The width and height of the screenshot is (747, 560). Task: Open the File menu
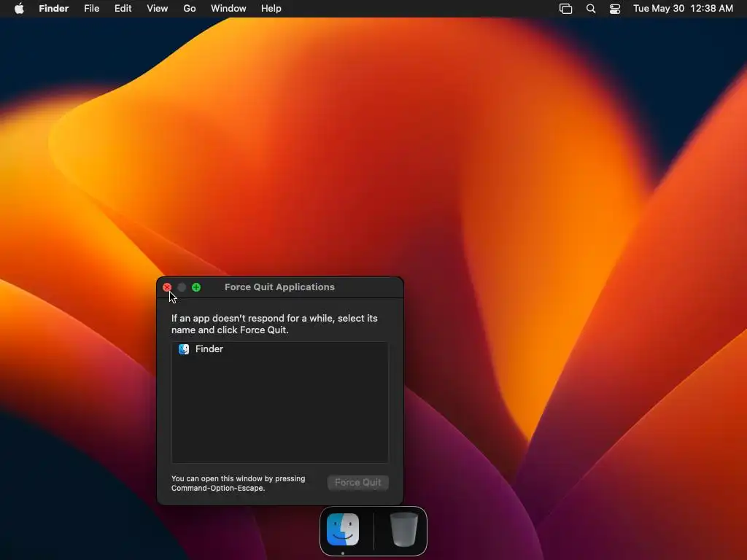point(91,9)
